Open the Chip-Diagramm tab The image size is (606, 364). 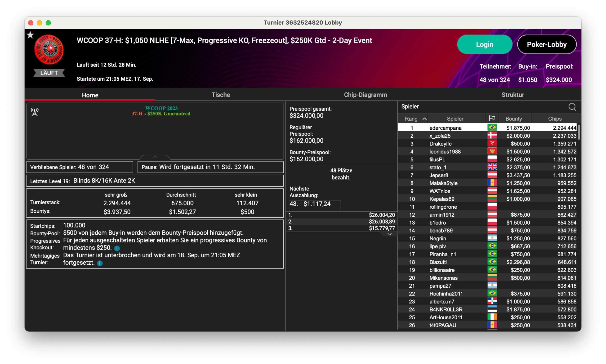[x=365, y=95]
